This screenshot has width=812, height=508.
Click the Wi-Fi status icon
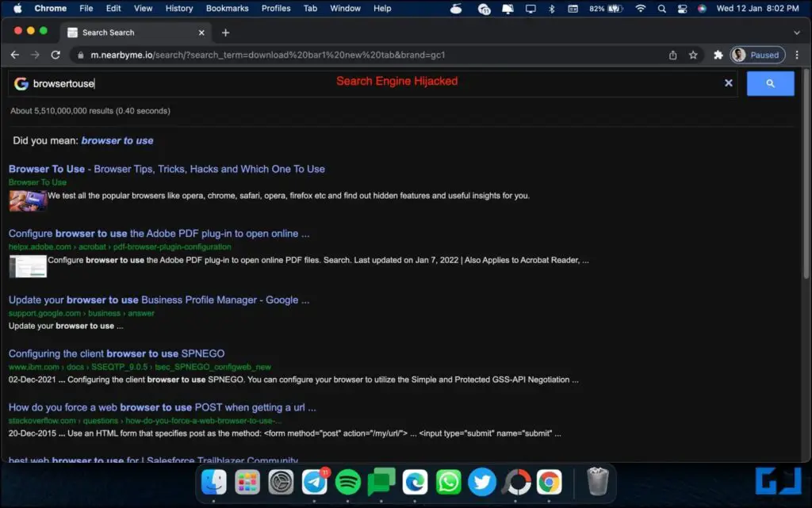tap(641, 8)
